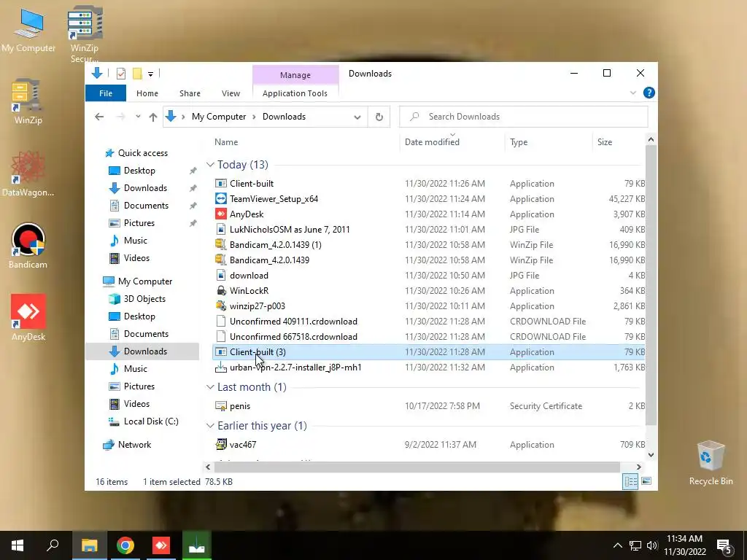Screen dimensions: 747x560
Task: Open the Application Tools tab
Action: (295, 93)
